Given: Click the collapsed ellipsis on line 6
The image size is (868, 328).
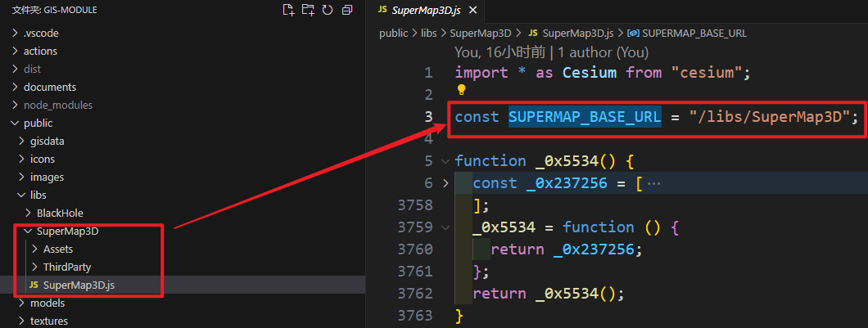Looking at the screenshot, I should (x=653, y=183).
